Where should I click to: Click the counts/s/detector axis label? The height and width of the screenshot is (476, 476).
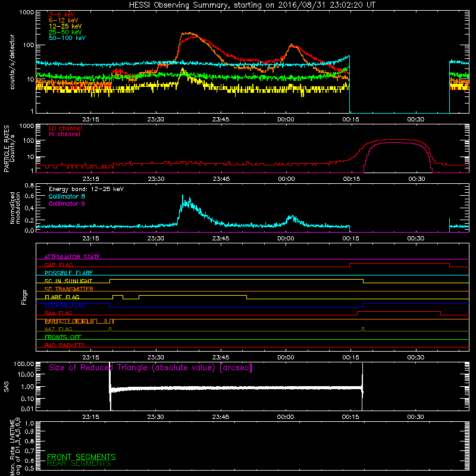click(x=12, y=62)
